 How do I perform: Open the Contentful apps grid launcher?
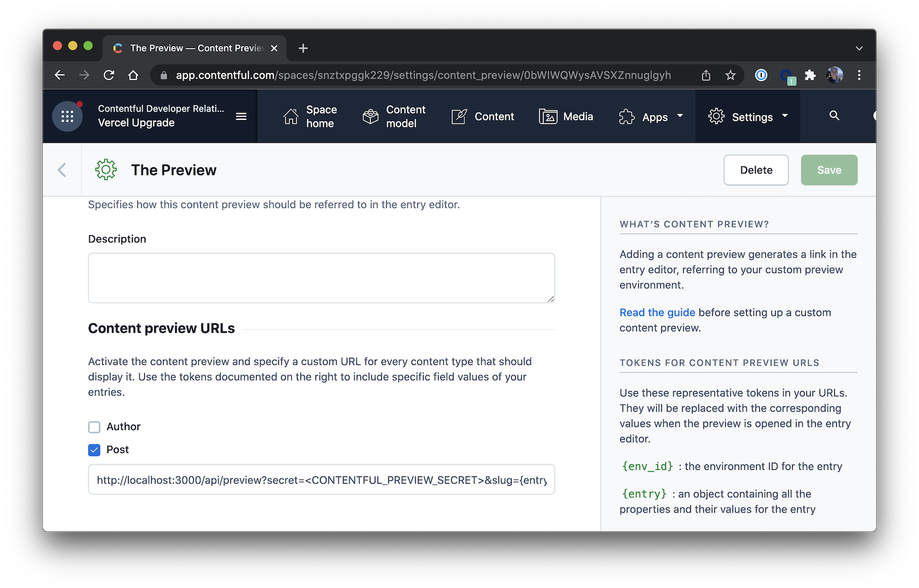tap(67, 117)
